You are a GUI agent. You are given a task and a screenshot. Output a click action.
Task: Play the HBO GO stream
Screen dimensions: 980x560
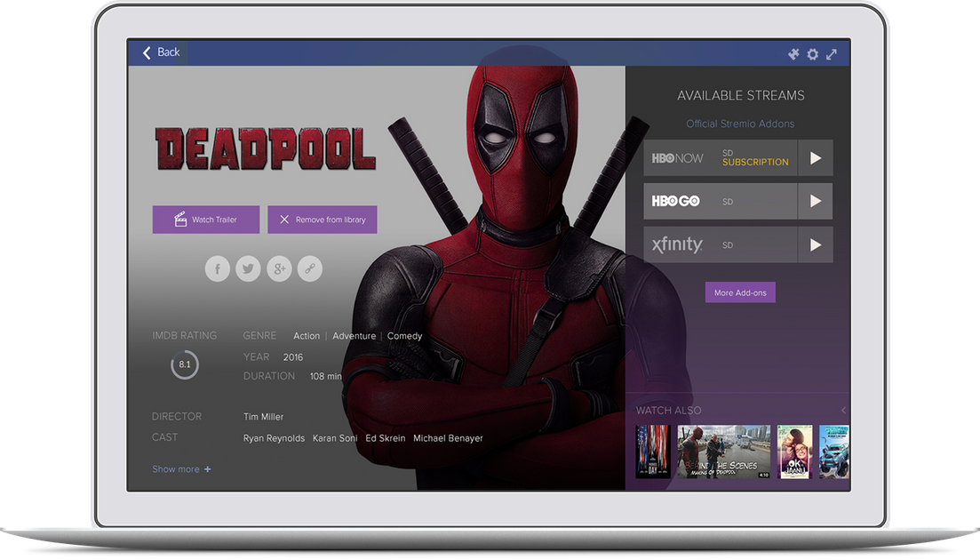pos(815,201)
